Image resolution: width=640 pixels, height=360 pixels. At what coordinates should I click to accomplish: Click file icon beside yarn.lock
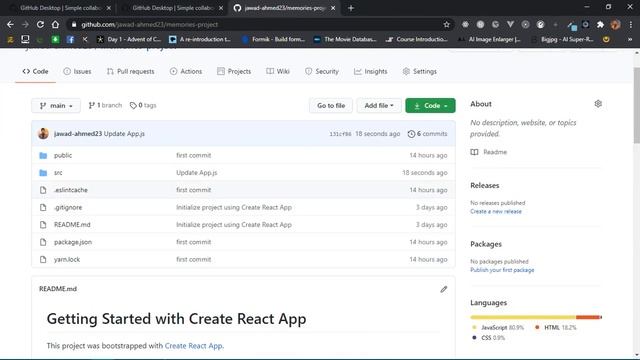click(x=43, y=260)
